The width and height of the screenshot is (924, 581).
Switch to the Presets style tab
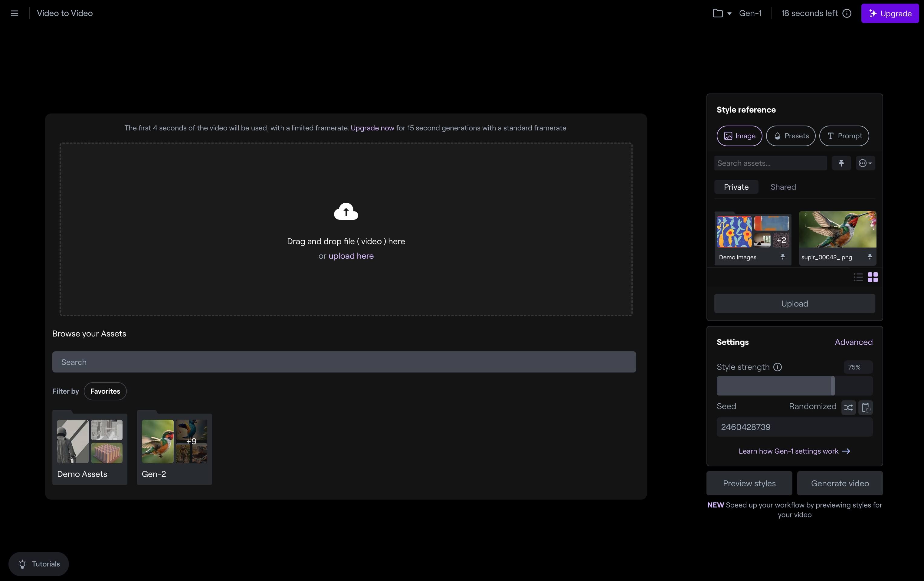point(790,135)
